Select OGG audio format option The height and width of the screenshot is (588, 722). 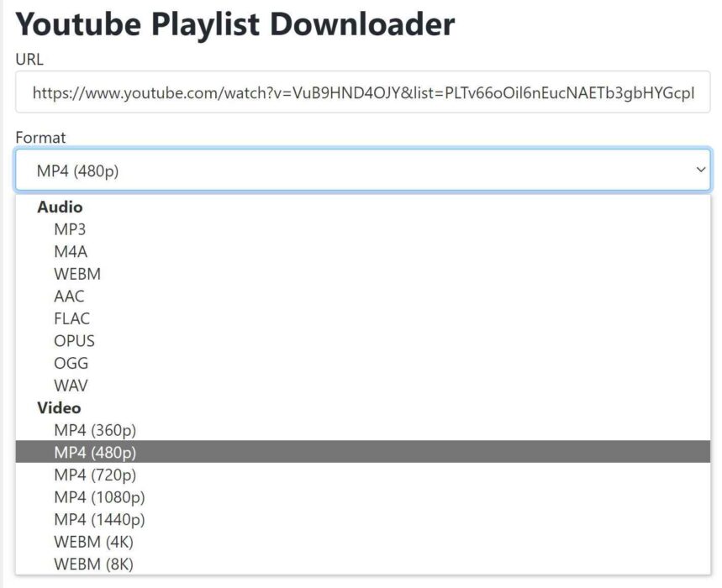point(71,363)
